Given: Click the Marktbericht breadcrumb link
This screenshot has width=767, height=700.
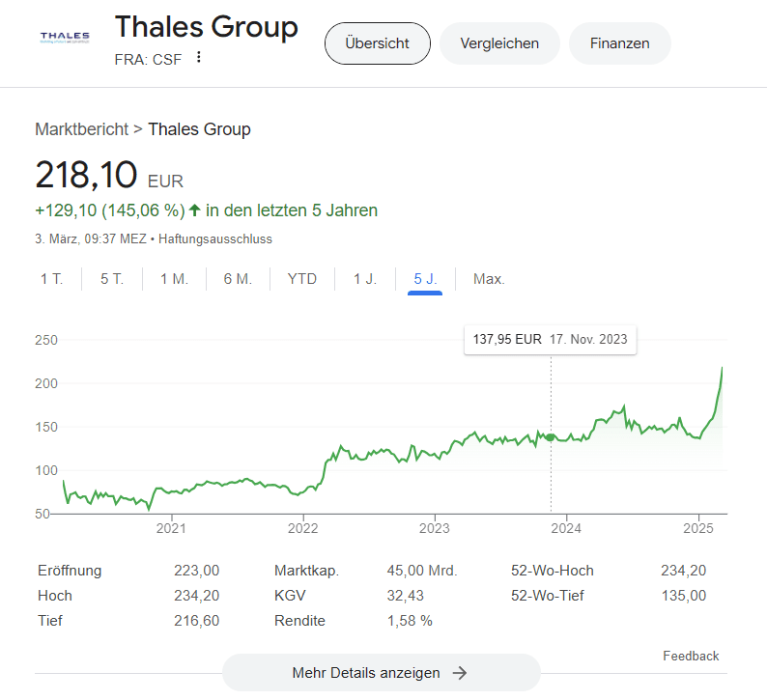Looking at the screenshot, I should [x=82, y=129].
